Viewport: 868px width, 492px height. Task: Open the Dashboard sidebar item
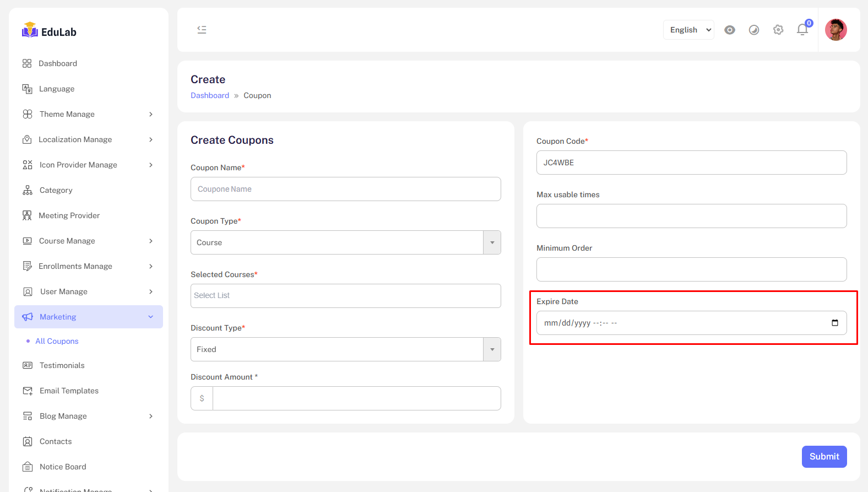click(58, 63)
